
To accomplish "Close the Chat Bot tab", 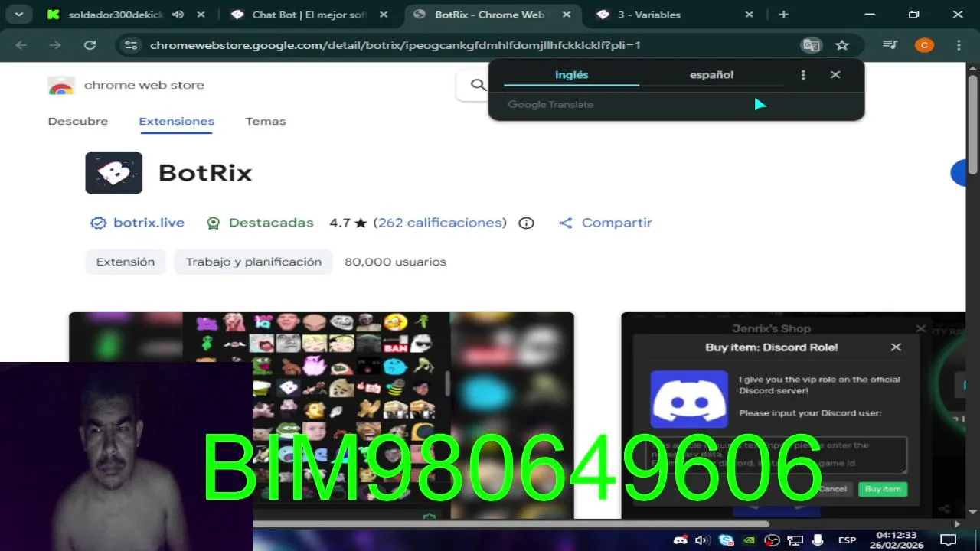I will 384,15.
